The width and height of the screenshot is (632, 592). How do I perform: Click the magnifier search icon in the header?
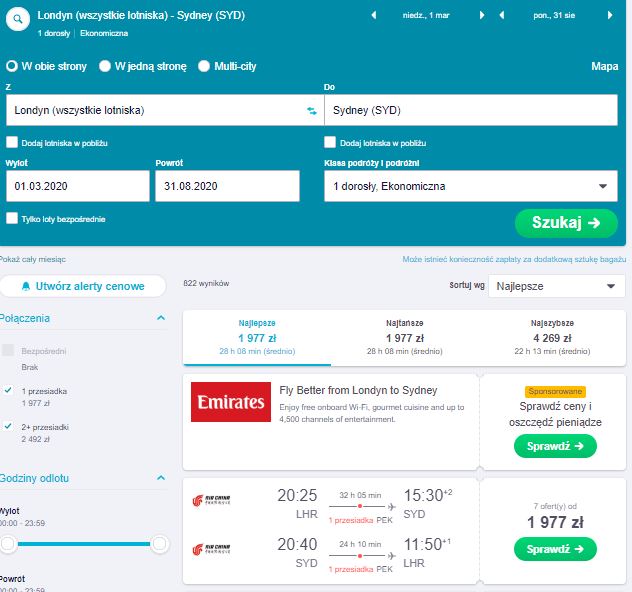point(18,19)
